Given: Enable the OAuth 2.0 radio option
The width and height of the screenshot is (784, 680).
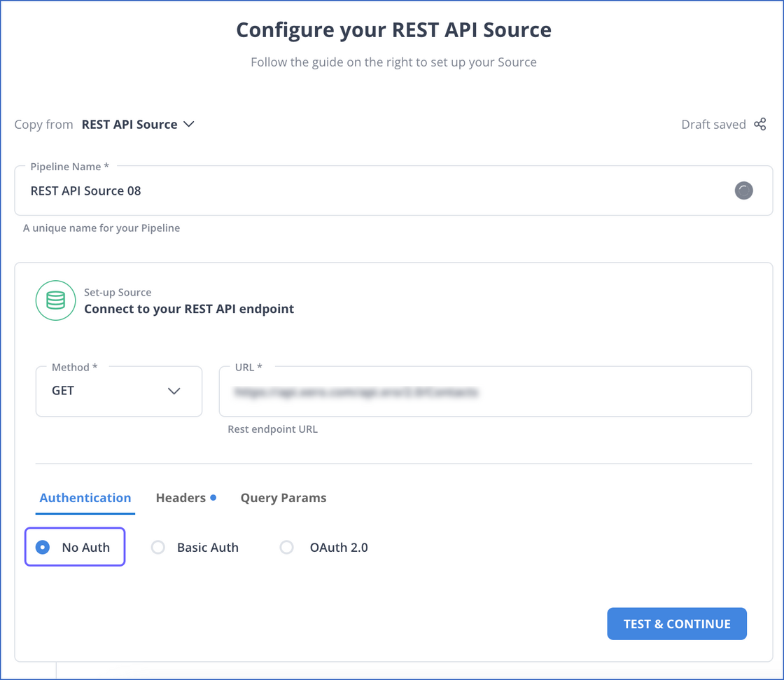Looking at the screenshot, I should (x=287, y=547).
